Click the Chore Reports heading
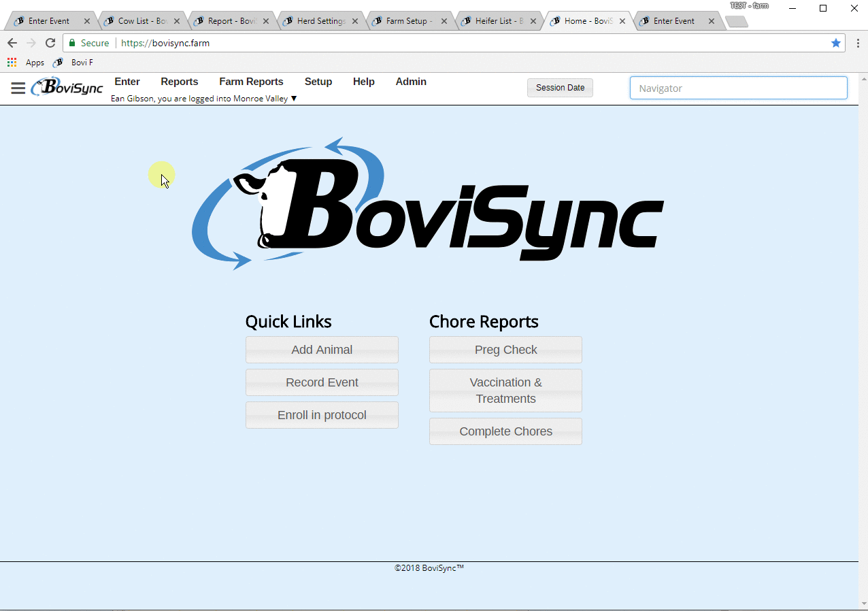The width and height of the screenshot is (868, 611). coord(484,322)
